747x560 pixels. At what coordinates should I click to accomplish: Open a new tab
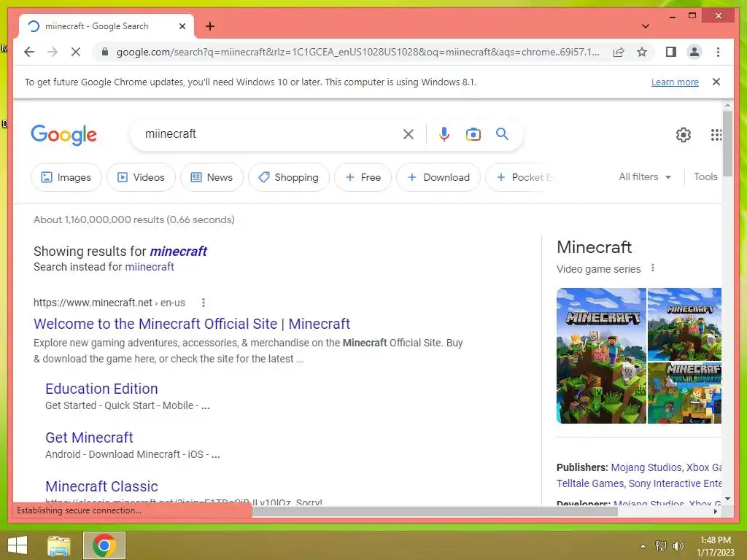(209, 26)
